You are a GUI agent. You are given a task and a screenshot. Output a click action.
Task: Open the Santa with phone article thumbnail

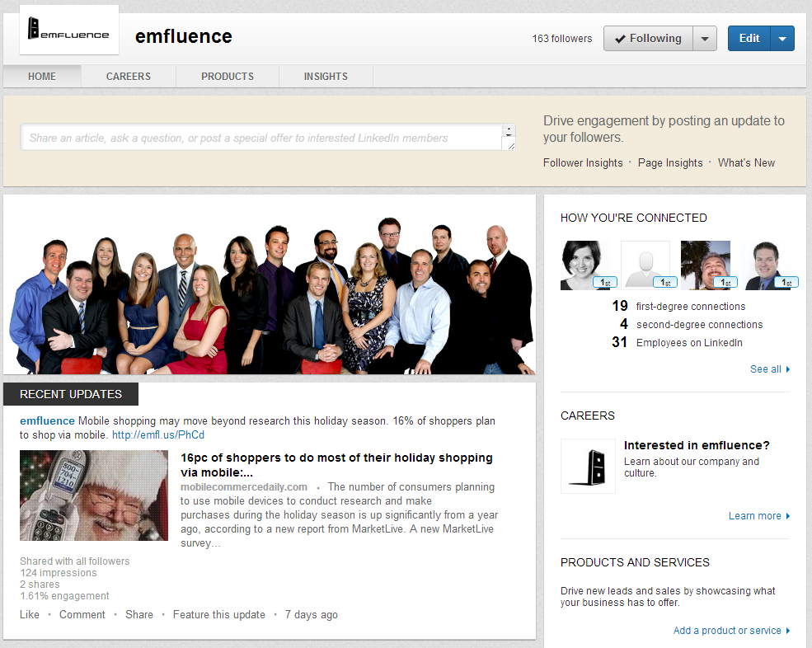94,495
